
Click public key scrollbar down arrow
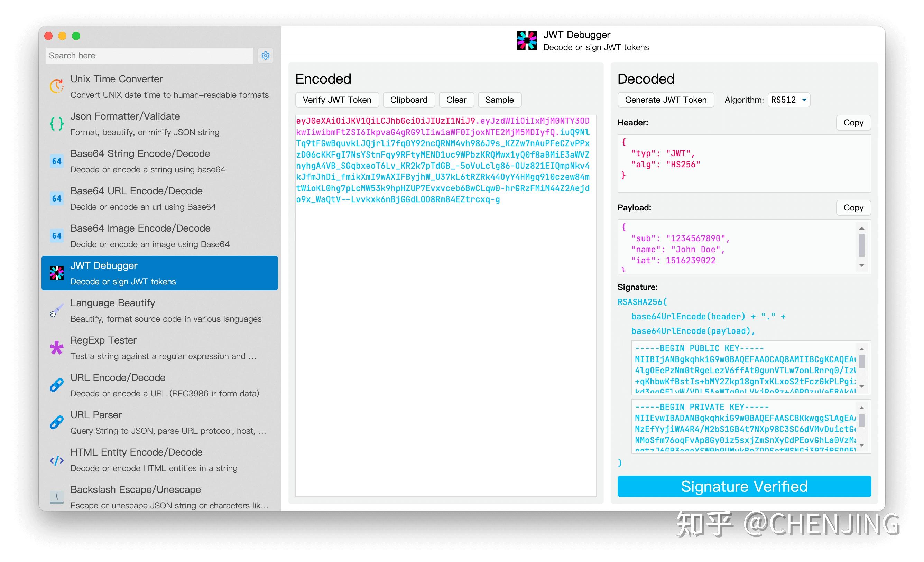tap(861, 386)
